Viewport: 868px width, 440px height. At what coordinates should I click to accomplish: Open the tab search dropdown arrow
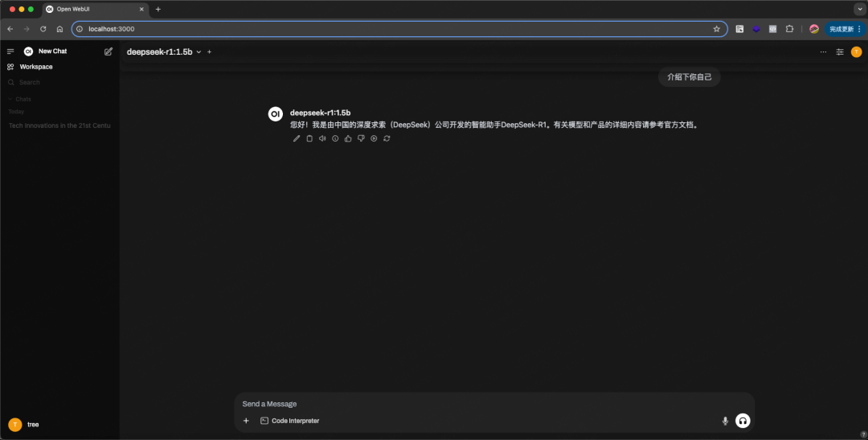click(860, 10)
